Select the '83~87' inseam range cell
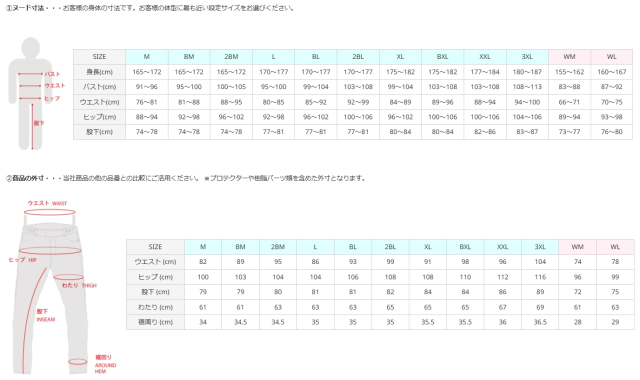This screenshot has width=640, height=380. (527, 132)
